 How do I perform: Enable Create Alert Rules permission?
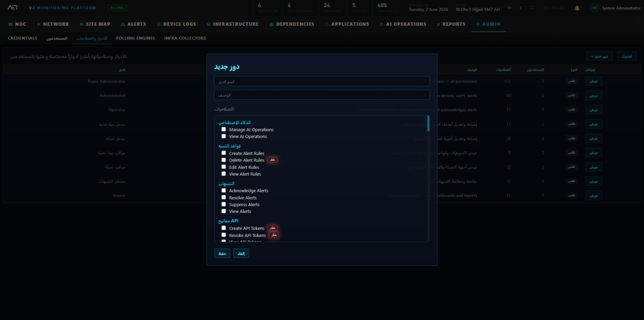pyautogui.click(x=224, y=153)
